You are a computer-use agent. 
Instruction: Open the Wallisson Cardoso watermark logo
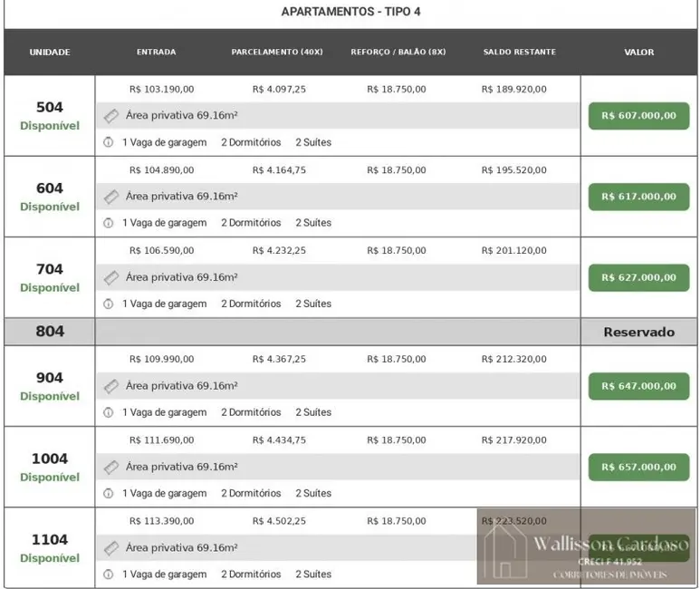[587, 546]
